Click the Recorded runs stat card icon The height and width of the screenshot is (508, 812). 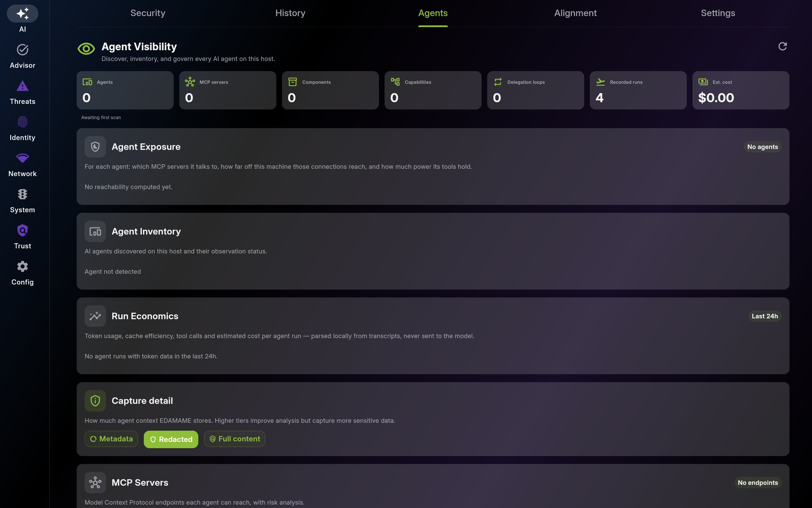click(600, 82)
